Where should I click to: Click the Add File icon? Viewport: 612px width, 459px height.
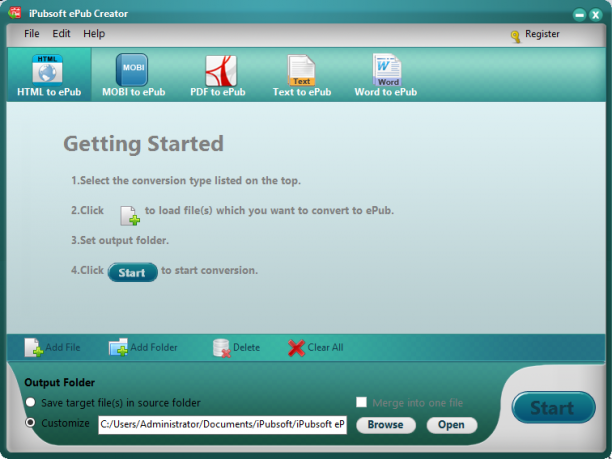tap(34, 347)
